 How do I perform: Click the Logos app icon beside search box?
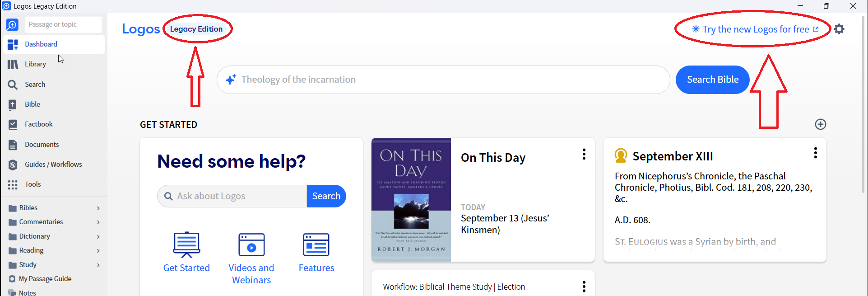pos(12,24)
